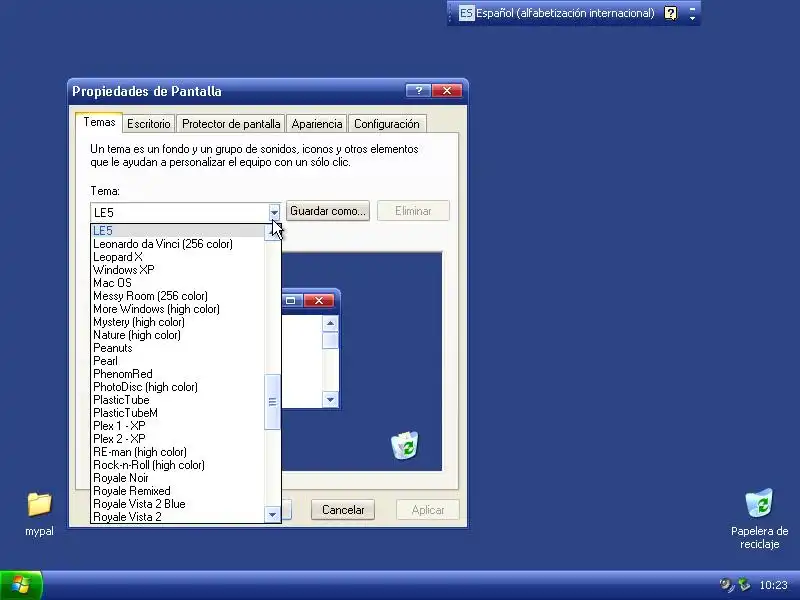Pick the Windows XP theme
Image resolution: width=800 pixels, height=600 pixels.
pyautogui.click(x=178, y=270)
